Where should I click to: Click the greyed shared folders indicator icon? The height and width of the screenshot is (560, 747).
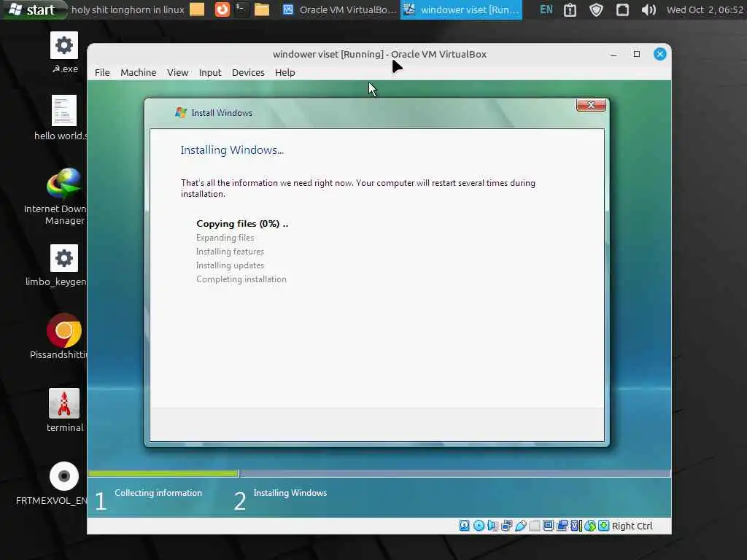(x=535, y=525)
